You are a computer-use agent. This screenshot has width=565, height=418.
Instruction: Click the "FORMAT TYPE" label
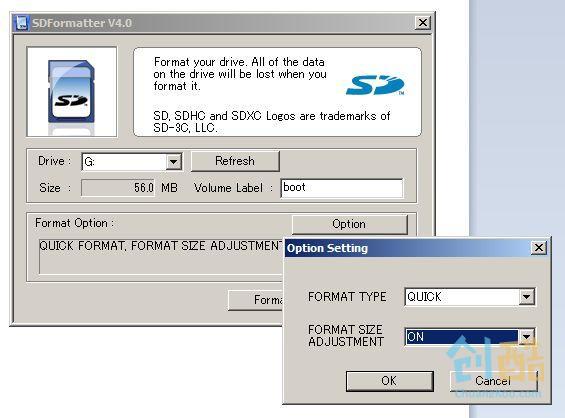coord(347,297)
